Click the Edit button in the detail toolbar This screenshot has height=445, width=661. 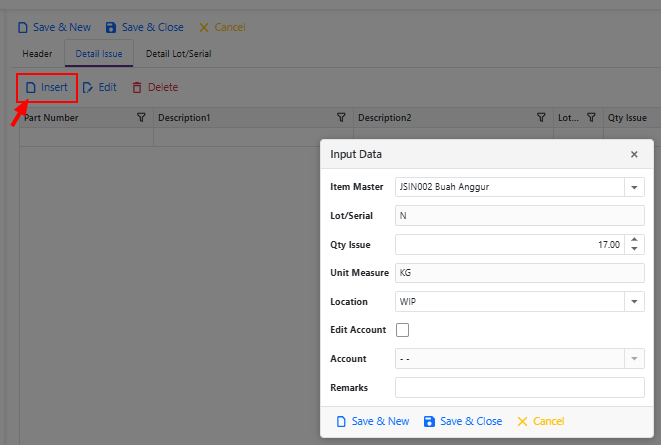100,87
